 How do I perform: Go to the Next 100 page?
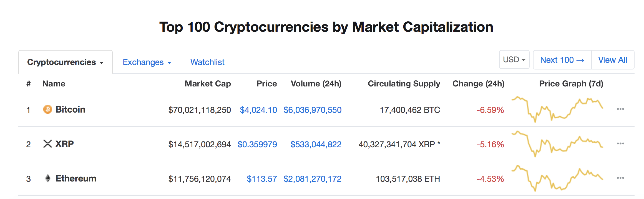562,60
